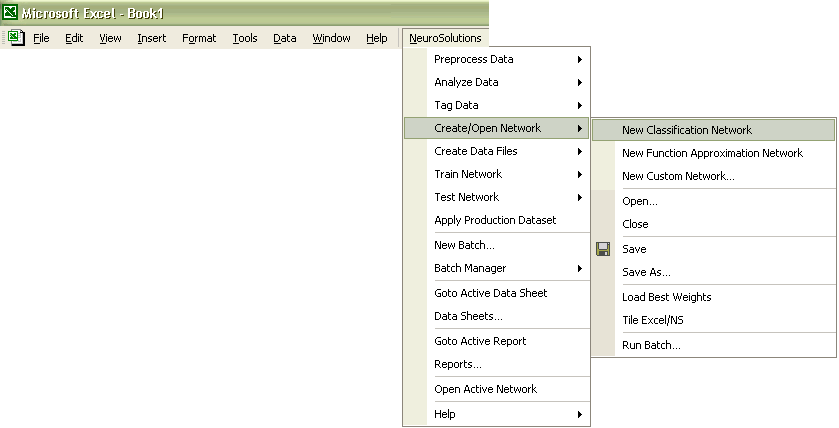
Task: Open the Train Network submenu
Action: [x=497, y=174]
